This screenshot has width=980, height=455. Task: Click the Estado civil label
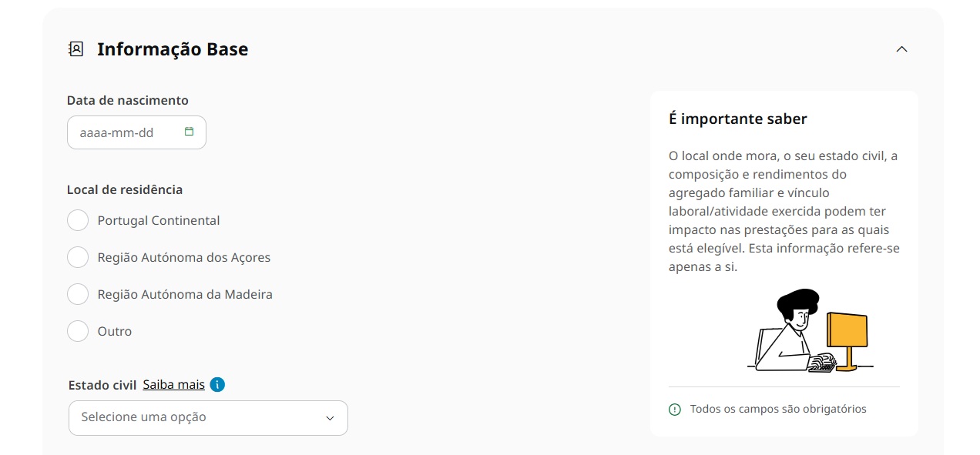[x=102, y=385]
